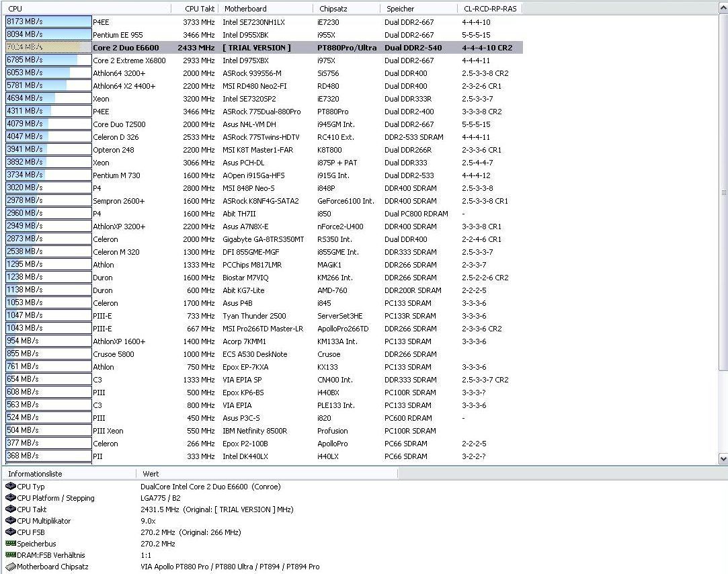Click the DRAM:FSB Verhältnis memory icon
The width and height of the screenshot is (728, 574).
click(x=10, y=555)
